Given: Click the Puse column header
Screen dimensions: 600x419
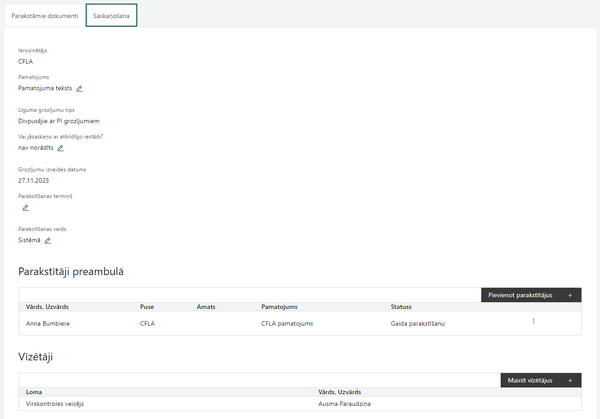Looking at the screenshot, I should click(x=147, y=307).
